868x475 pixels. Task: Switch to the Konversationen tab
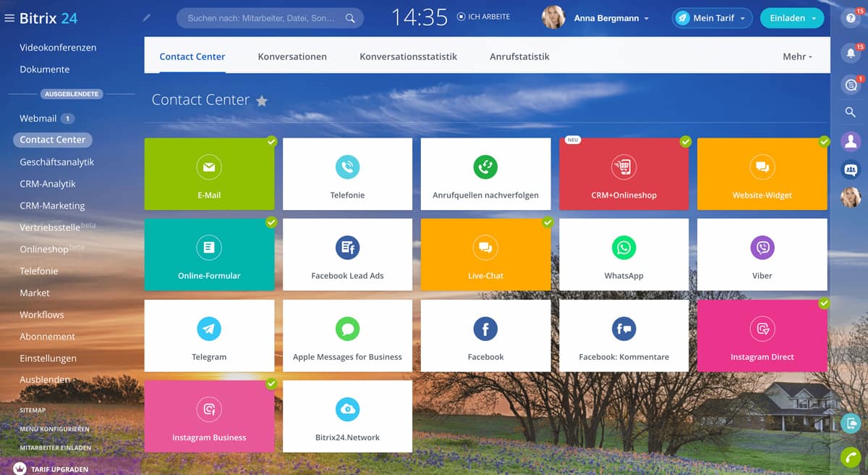tap(292, 56)
